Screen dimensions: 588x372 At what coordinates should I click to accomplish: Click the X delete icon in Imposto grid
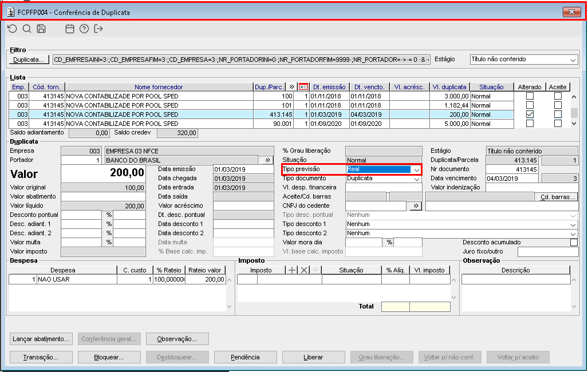click(304, 270)
